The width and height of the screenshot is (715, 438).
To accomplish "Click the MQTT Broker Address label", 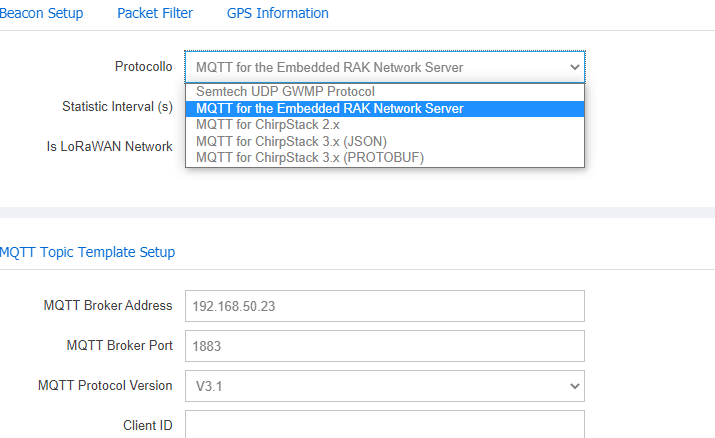I will pos(108,306).
